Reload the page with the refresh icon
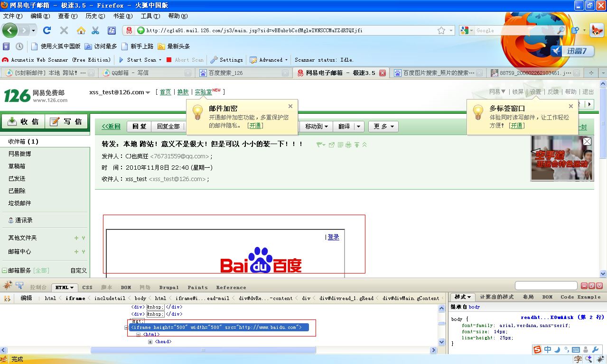This screenshot has height=364, width=607. click(47, 30)
